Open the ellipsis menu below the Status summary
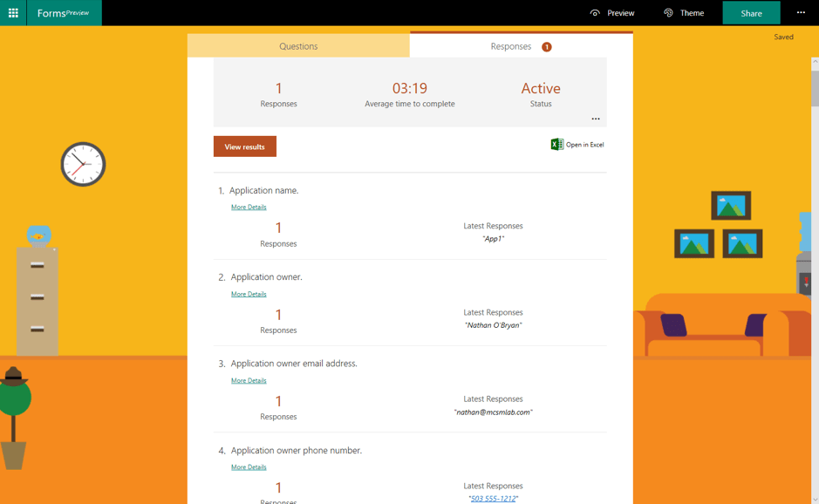 point(596,119)
